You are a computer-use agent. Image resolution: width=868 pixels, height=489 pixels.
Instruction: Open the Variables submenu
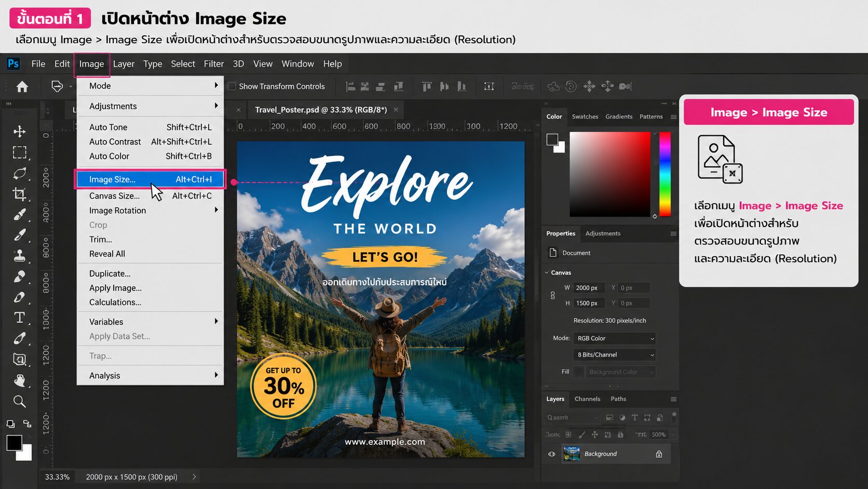pyautogui.click(x=151, y=322)
